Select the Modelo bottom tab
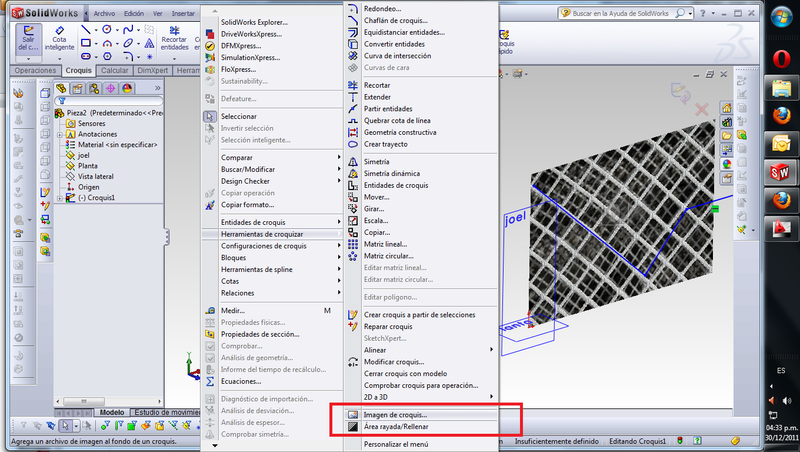 pos(112,412)
